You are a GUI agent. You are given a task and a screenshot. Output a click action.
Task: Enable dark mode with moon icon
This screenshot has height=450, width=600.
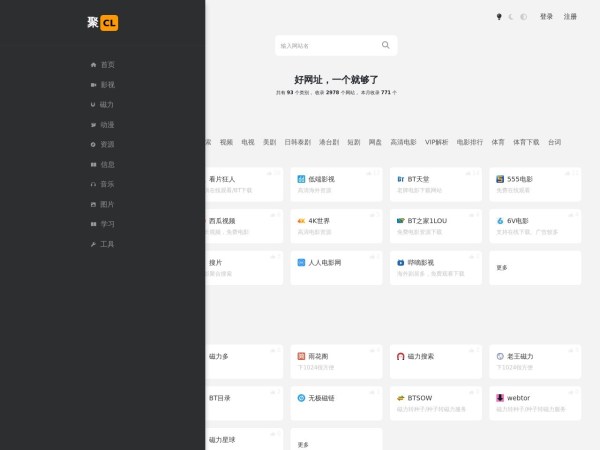coord(511,17)
